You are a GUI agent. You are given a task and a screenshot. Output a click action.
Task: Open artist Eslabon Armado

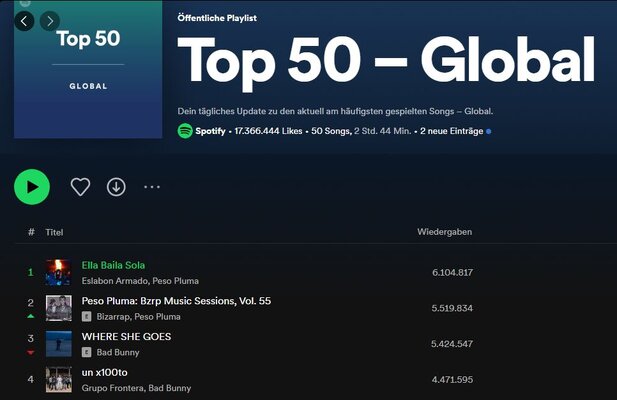point(115,281)
